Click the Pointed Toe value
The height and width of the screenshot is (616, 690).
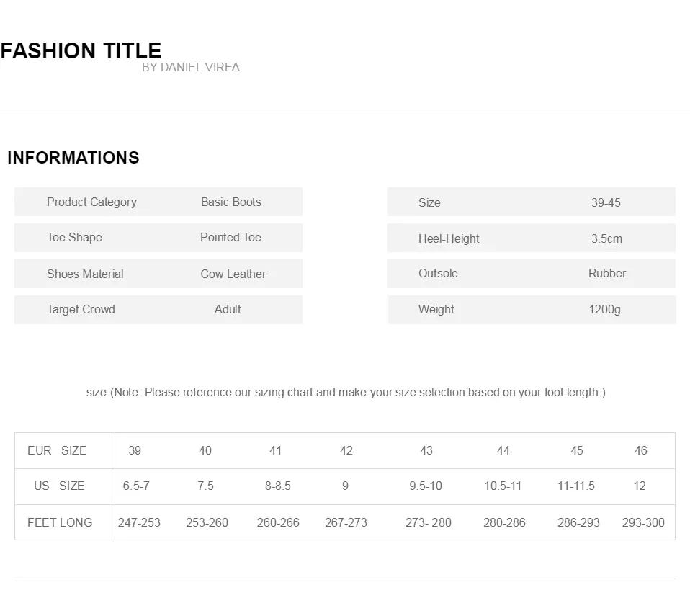(230, 237)
